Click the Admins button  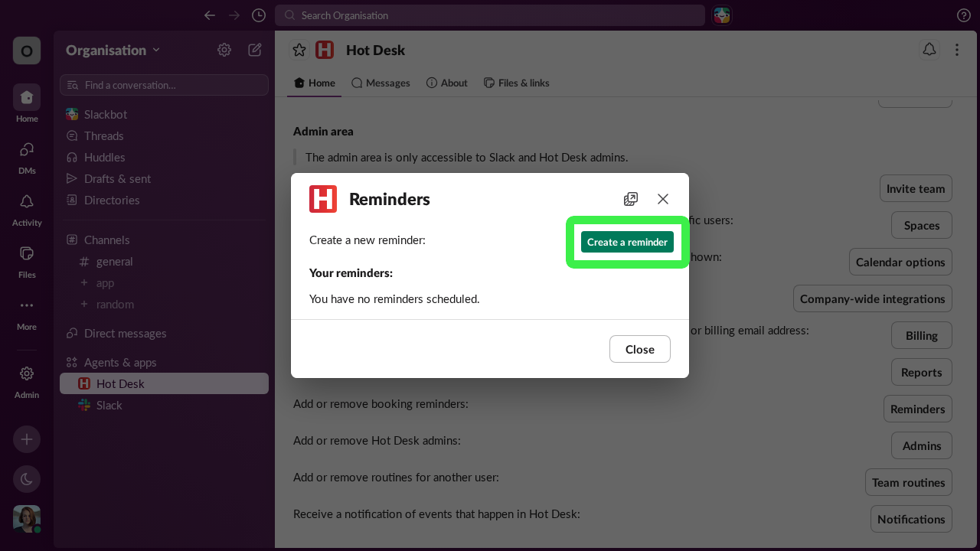[922, 445]
